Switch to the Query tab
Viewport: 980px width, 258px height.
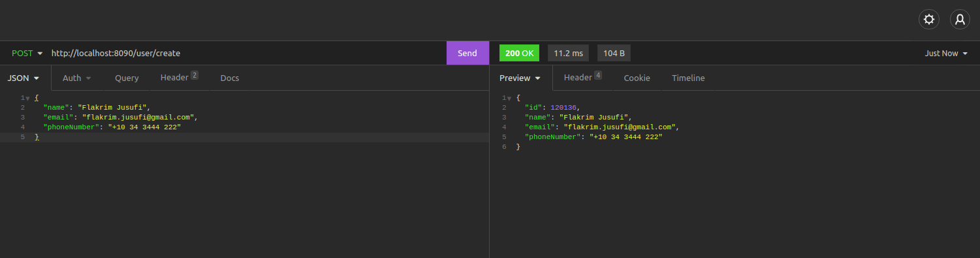(x=127, y=78)
